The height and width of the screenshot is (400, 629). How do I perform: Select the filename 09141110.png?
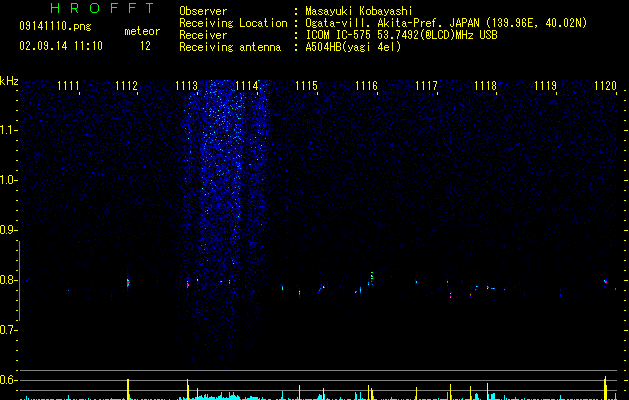[55, 26]
